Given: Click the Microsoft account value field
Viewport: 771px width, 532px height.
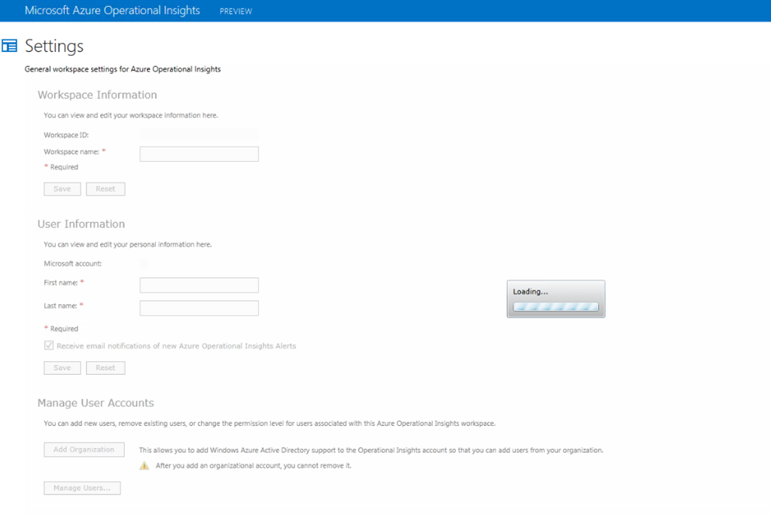Looking at the screenshot, I should coord(144,264).
